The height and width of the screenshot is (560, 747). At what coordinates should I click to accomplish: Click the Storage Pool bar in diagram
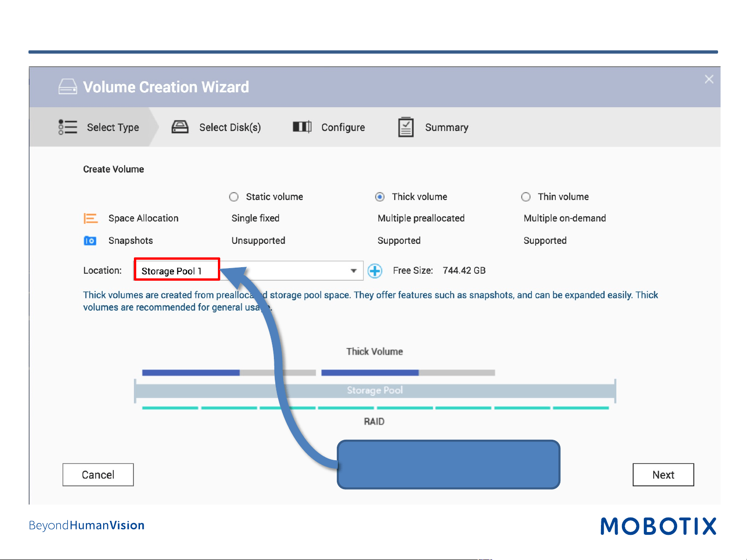point(375,391)
